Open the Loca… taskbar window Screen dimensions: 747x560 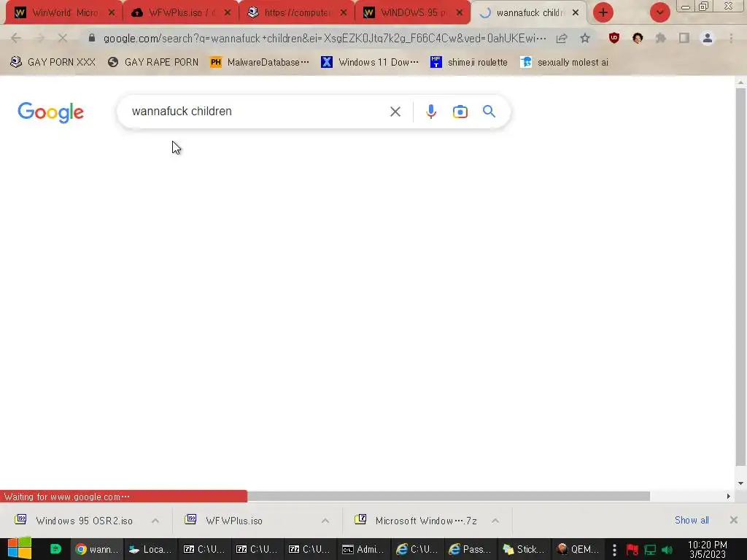point(150,549)
